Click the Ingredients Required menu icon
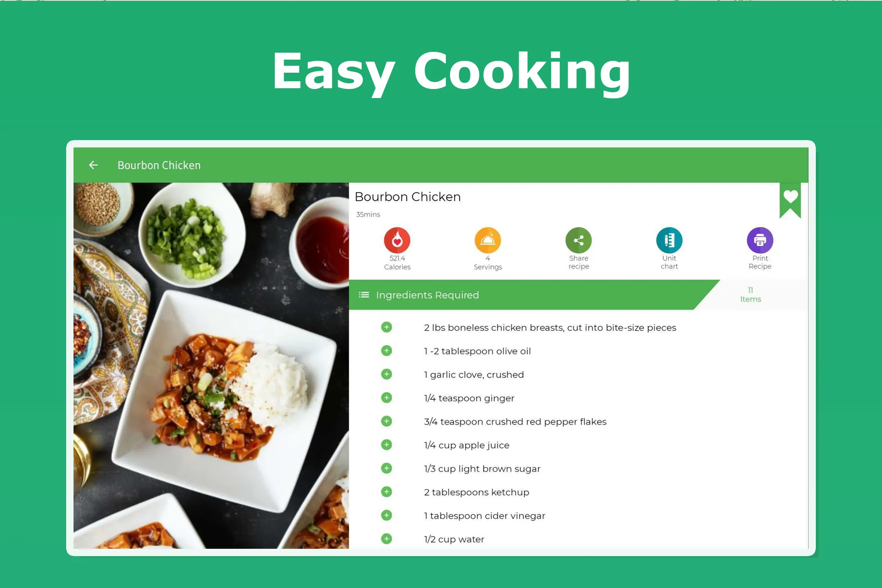The height and width of the screenshot is (588, 882). click(x=365, y=295)
